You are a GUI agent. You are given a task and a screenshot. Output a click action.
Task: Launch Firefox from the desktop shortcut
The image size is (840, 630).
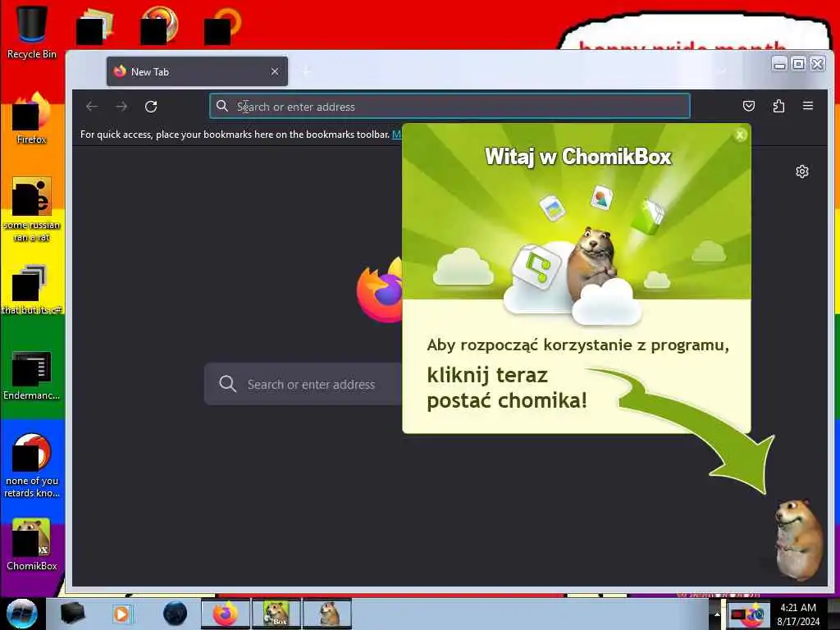pos(32,118)
